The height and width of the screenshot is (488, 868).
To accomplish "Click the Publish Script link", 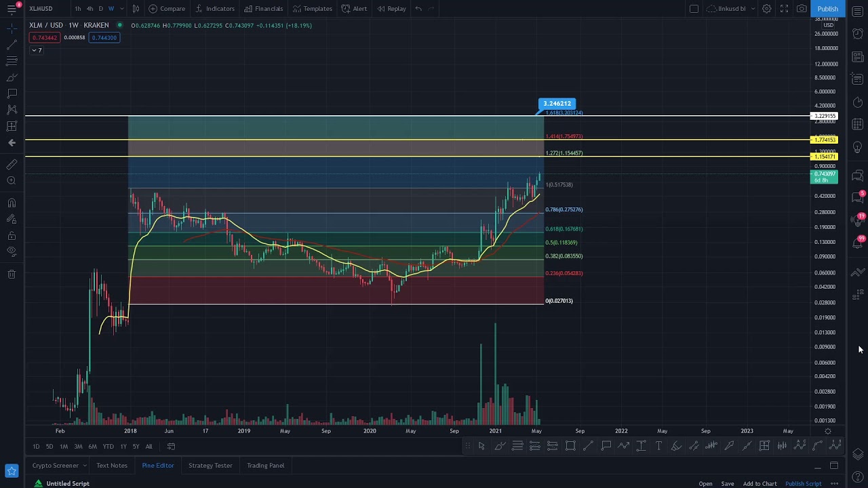I will 803,484.
